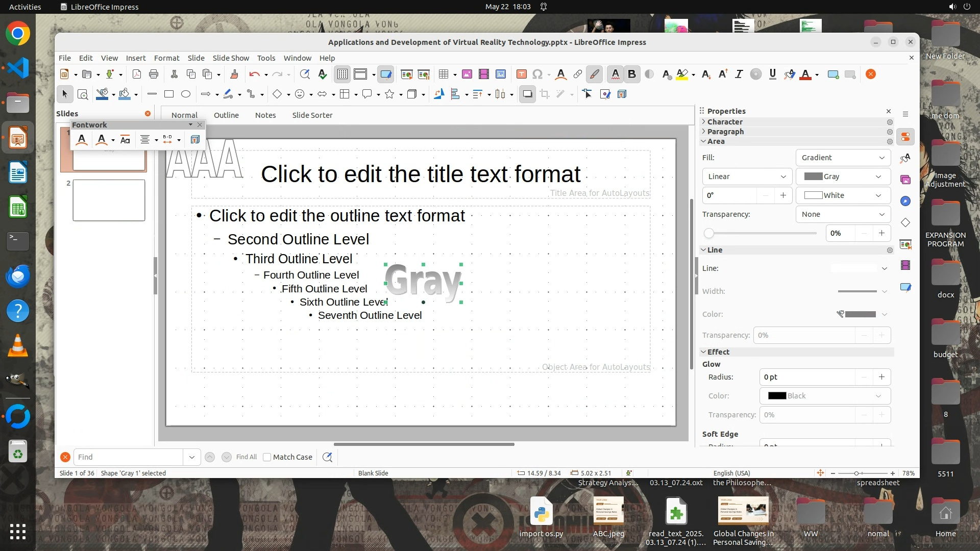Open the Gray gradient start color picker

pos(843,177)
